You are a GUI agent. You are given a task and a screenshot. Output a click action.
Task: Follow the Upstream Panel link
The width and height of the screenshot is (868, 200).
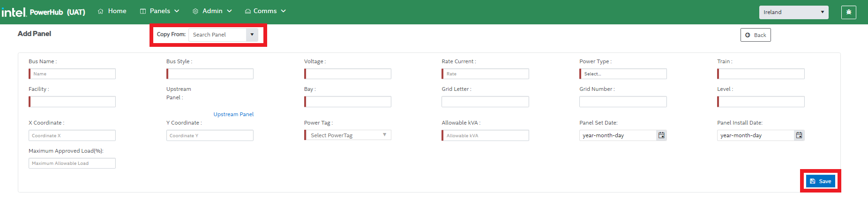tap(233, 114)
